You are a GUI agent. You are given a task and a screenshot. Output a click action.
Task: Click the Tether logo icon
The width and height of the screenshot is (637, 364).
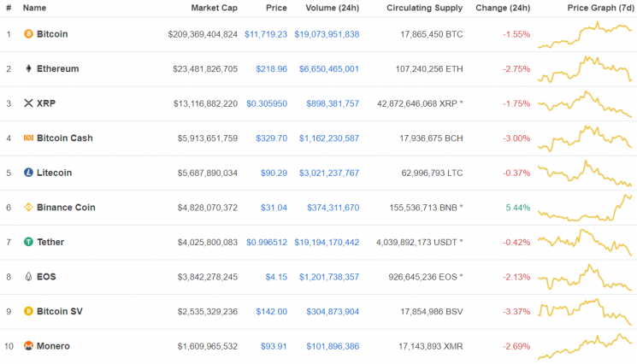coord(28,242)
